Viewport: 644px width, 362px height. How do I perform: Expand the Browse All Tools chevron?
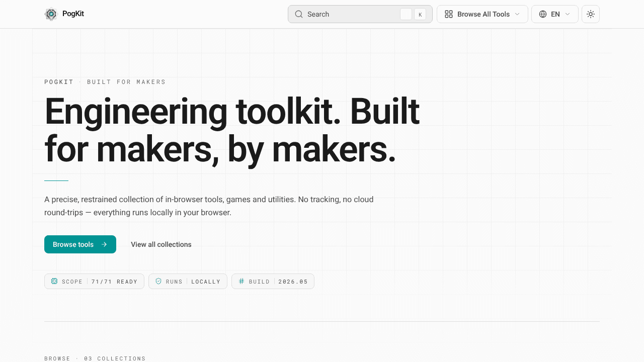517,14
